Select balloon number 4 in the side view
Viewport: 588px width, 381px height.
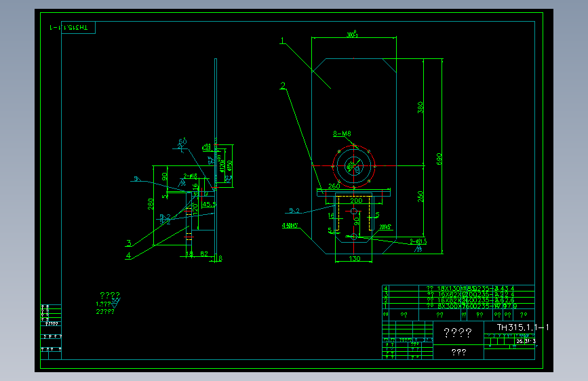(128, 256)
